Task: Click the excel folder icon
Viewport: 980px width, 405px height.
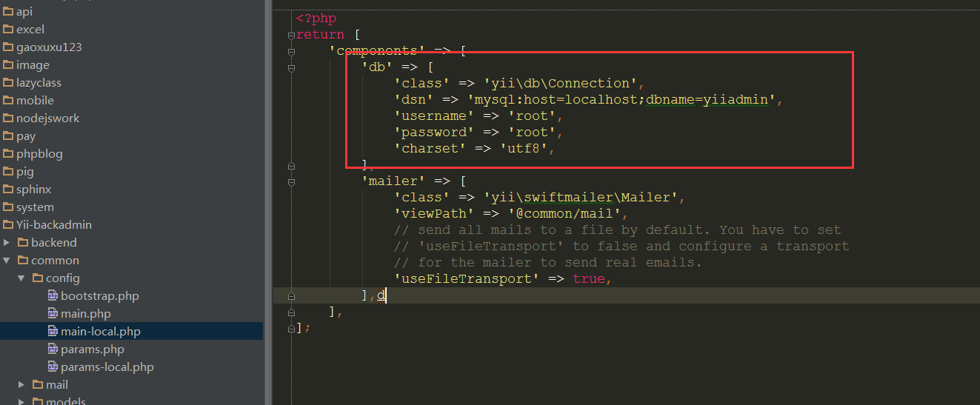Action: [8, 30]
